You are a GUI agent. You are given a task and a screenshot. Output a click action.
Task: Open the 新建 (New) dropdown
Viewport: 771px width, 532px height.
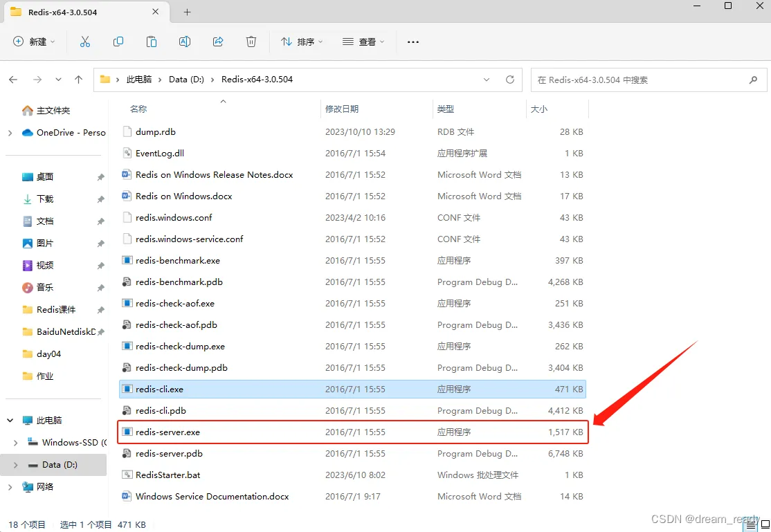coord(33,42)
